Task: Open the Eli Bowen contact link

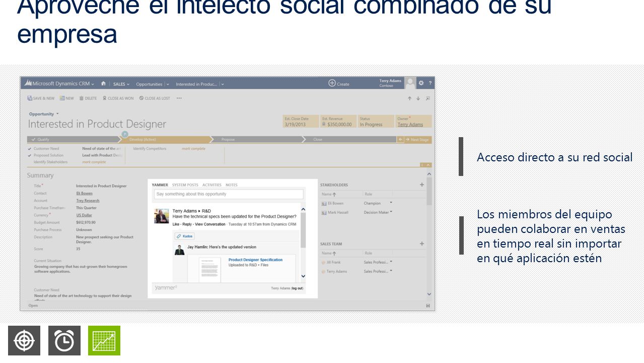Action: tap(84, 193)
